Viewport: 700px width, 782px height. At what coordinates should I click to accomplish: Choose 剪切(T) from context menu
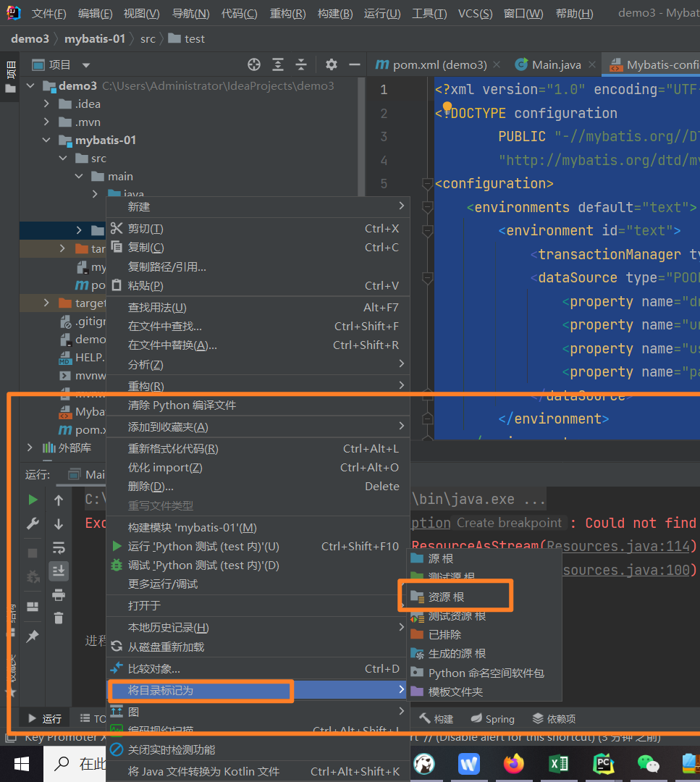point(258,228)
